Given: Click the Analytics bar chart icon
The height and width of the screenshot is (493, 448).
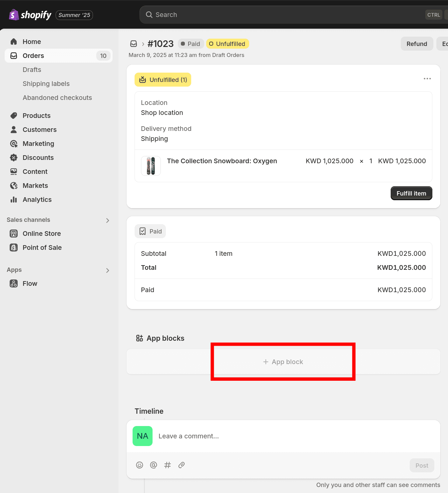Looking at the screenshot, I should click(x=14, y=200).
